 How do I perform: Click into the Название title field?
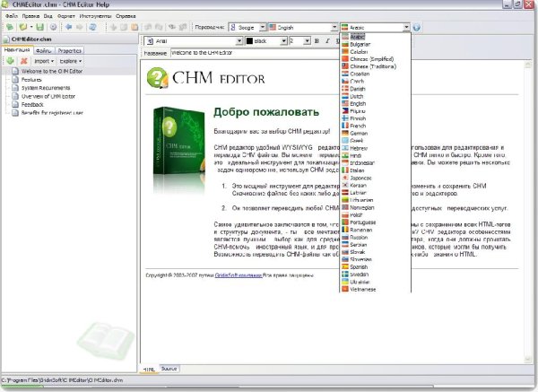(255, 53)
